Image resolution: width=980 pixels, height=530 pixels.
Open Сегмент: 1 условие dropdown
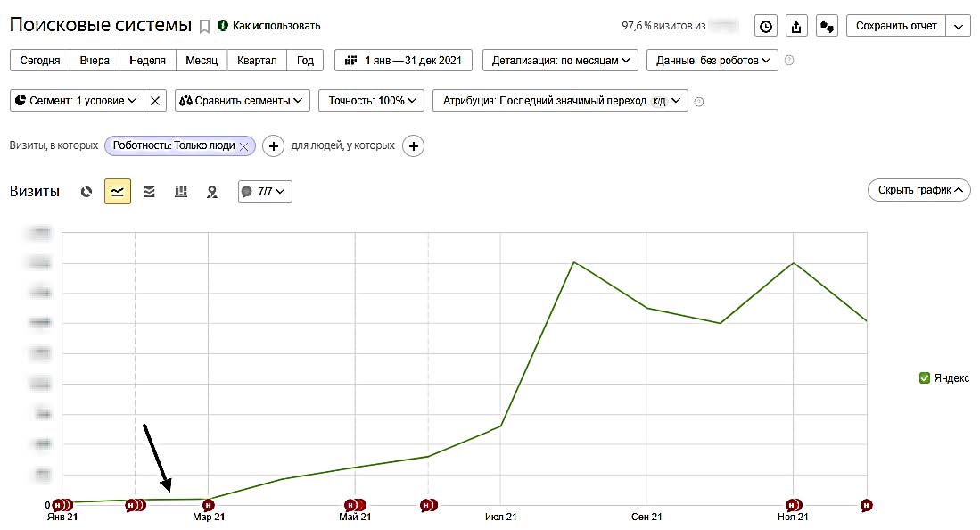(77, 101)
